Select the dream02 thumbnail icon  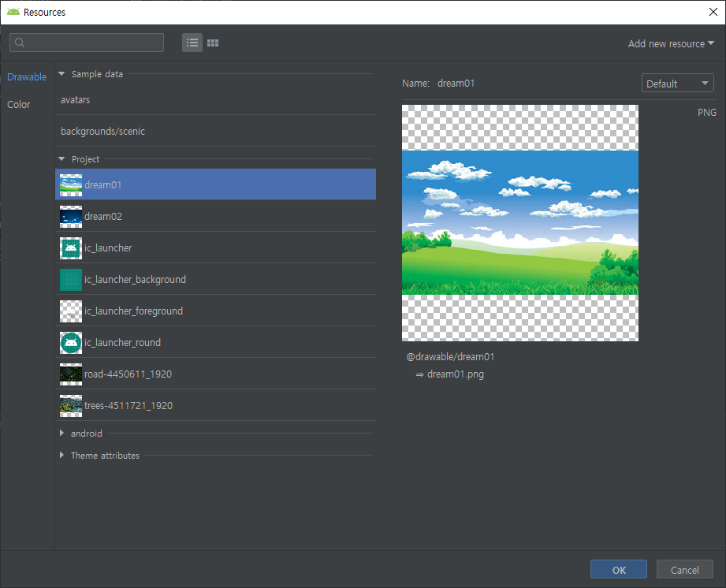pyautogui.click(x=71, y=216)
